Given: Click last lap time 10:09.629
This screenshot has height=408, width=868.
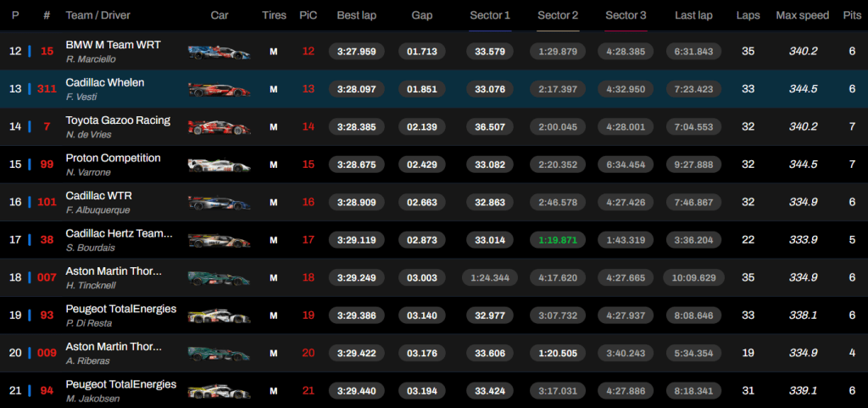Looking at the screenshot, I should [x=693, y=278].
